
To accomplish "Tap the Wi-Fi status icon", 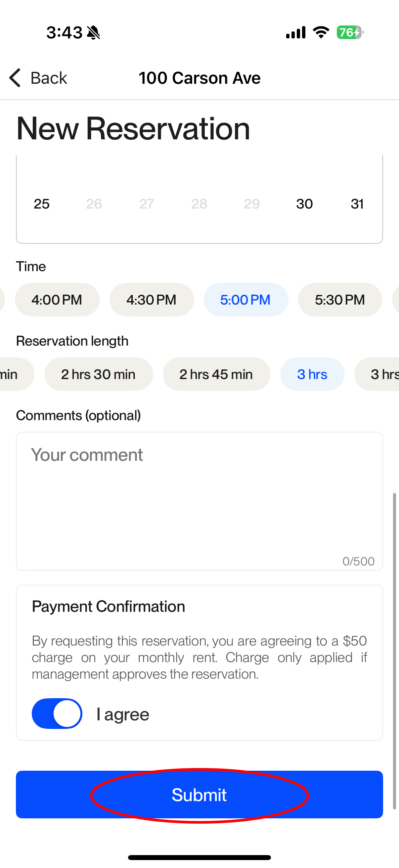I will [x=321, y=32].
